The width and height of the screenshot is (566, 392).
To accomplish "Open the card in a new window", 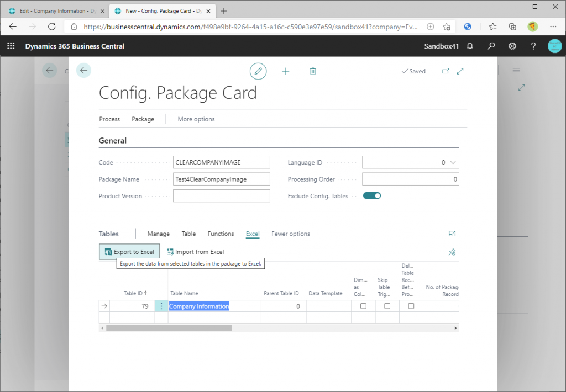I will click(x=446, y=71).
